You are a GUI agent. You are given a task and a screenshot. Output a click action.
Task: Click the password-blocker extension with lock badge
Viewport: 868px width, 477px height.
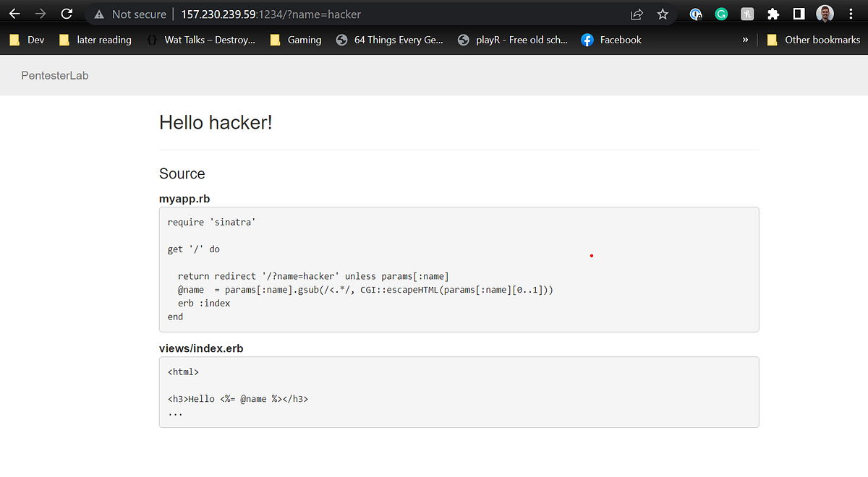coord(695,13)
